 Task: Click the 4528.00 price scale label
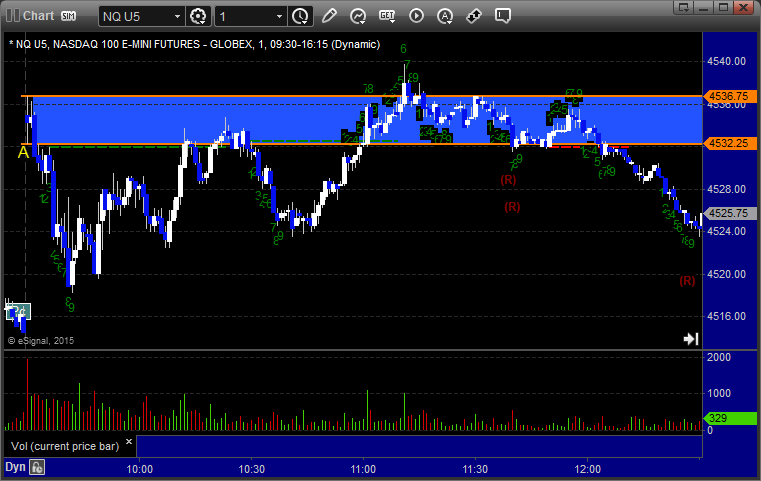(x=727, y=189)
